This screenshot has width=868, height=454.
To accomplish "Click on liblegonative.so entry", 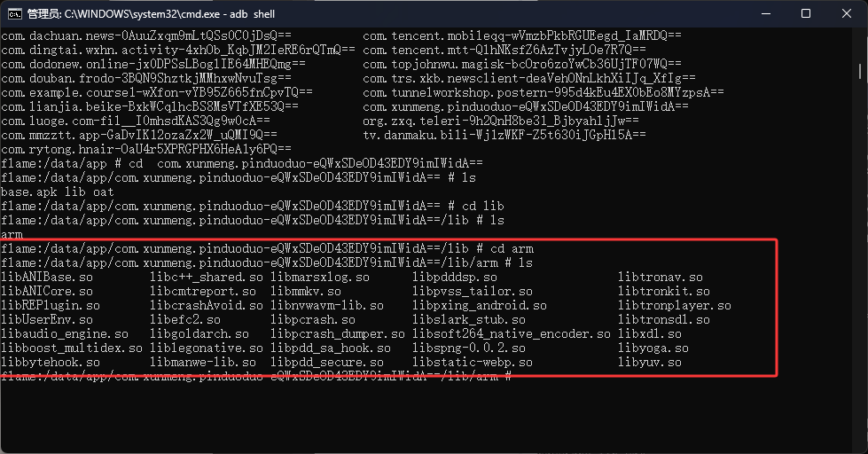I will point(207,348).
